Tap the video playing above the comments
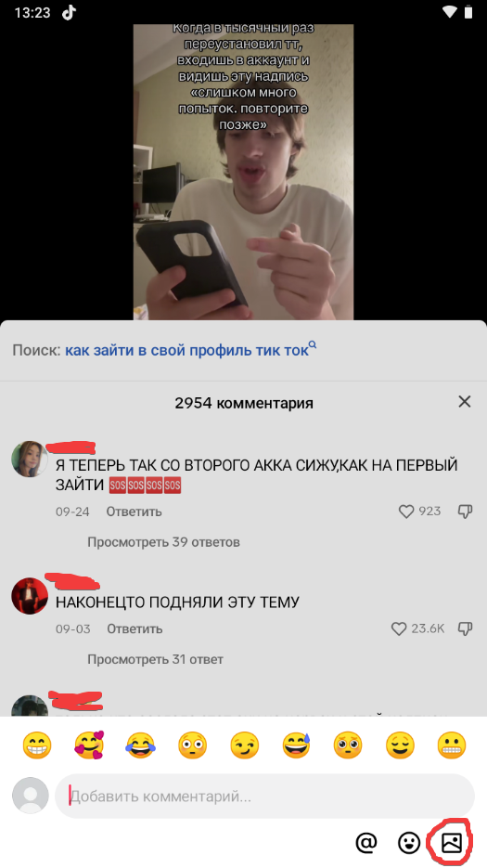 tap(243, 172)
